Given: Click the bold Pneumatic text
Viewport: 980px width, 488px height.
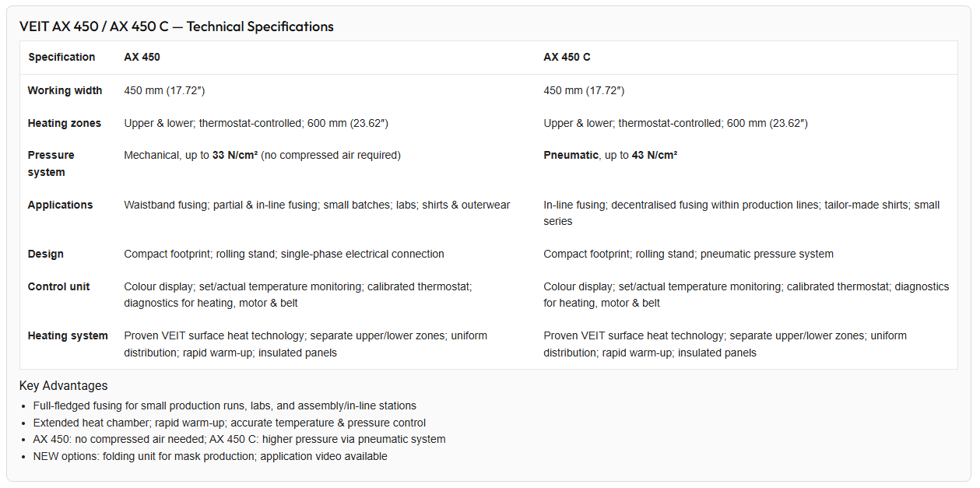Looking at the screenshot, I should 571,155.
